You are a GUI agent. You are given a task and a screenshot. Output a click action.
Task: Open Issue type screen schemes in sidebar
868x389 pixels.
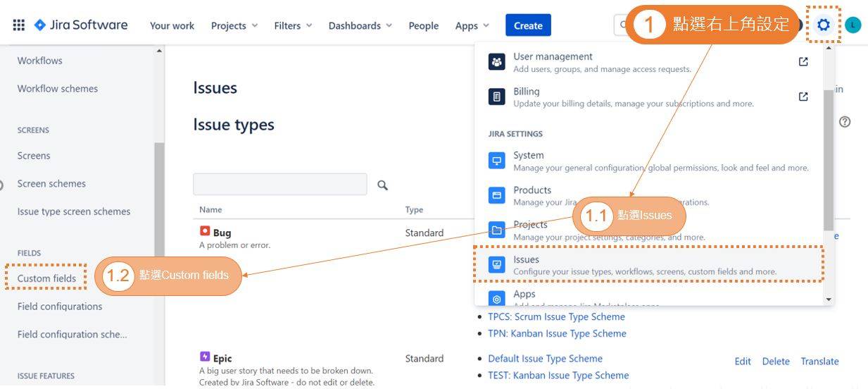pyautogui.click(x=74, y=211)
